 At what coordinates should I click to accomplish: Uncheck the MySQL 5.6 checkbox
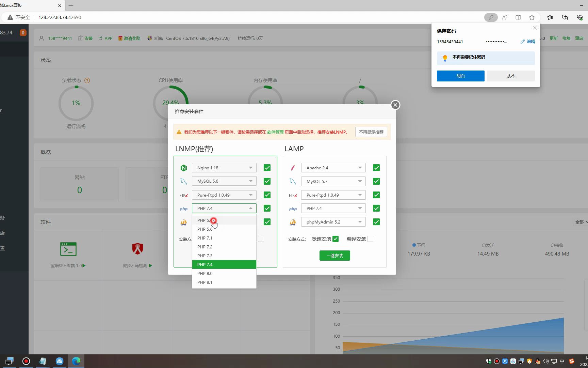click(267, 181)
